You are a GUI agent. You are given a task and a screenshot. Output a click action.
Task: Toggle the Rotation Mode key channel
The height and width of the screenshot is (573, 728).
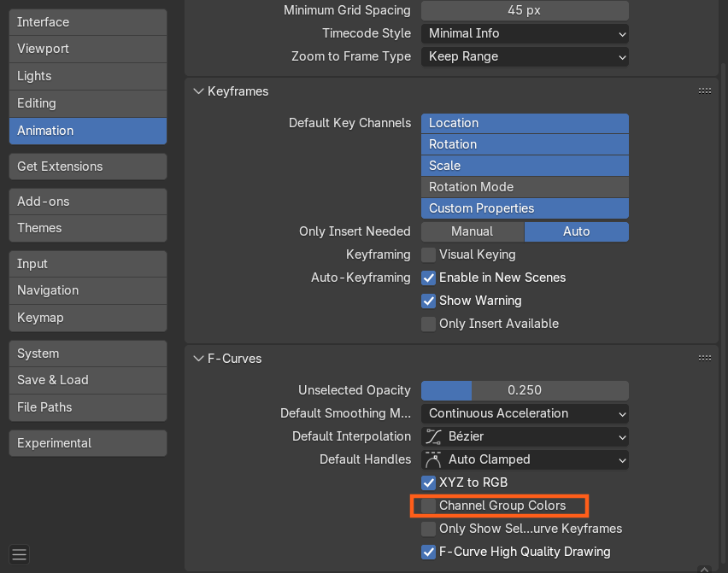point(525,187)
